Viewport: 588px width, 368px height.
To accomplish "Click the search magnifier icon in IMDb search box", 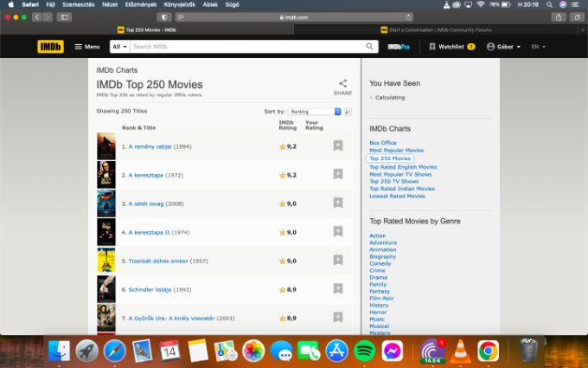I will pos(369,47).
